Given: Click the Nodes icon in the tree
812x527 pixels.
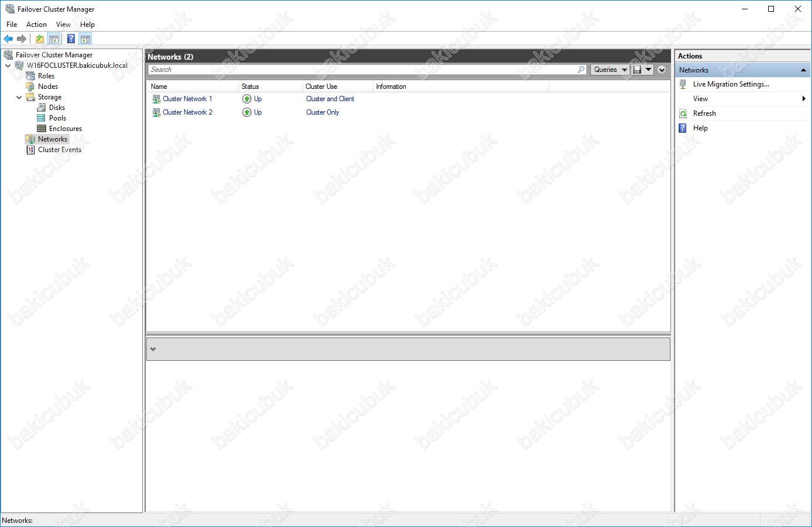Looking at the screenshot, I should (x=30, y=87).
